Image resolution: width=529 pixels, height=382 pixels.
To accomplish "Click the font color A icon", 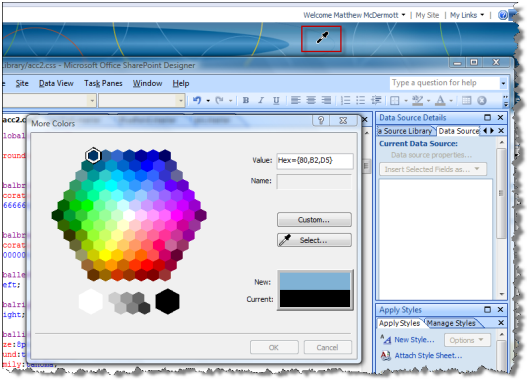I will [x=440, y=100].
